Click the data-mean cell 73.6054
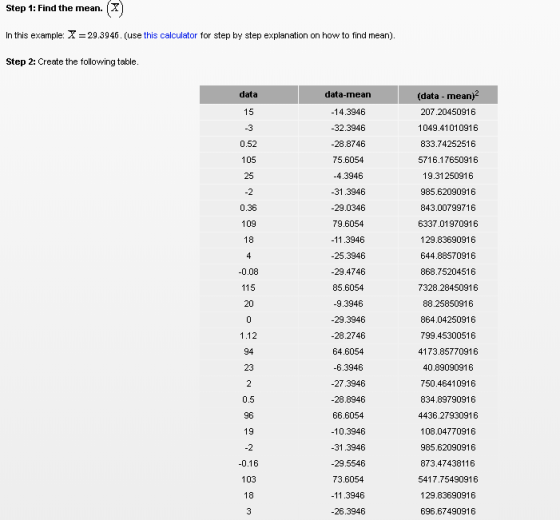The height and width of the screenshot is (520, 560). 348,480
